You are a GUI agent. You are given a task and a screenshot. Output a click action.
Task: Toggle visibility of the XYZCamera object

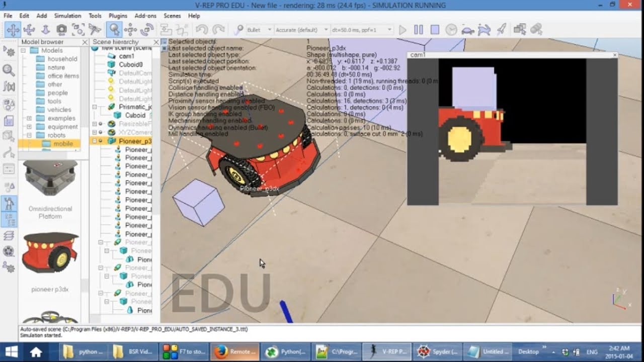coord(100,132)
